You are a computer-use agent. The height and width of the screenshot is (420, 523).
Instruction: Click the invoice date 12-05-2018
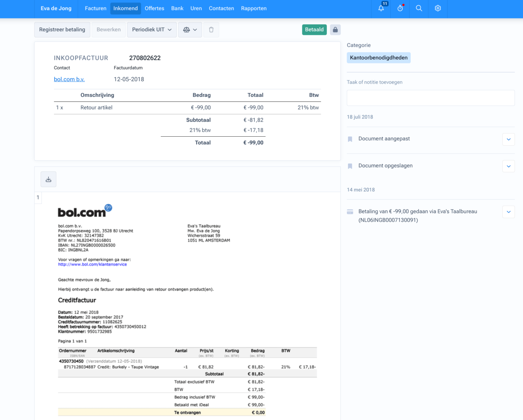[x=129, y=79]
